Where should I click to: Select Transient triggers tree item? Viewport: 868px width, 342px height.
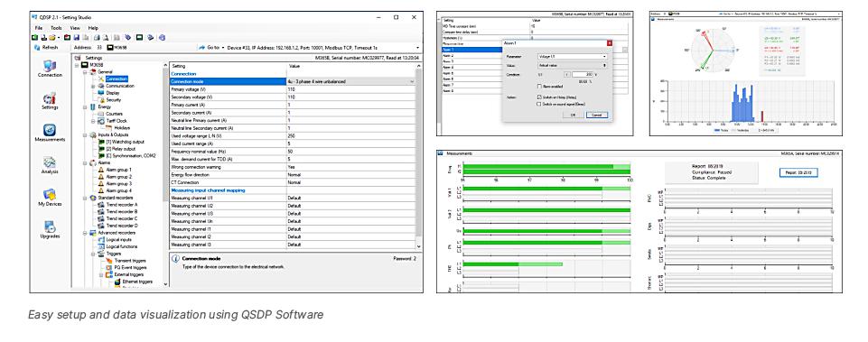pyautogui.click(x=126, y=261)
